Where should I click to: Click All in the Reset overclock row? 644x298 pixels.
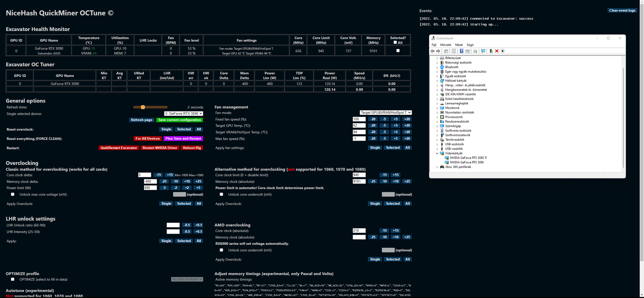click(x=199, y=129)
